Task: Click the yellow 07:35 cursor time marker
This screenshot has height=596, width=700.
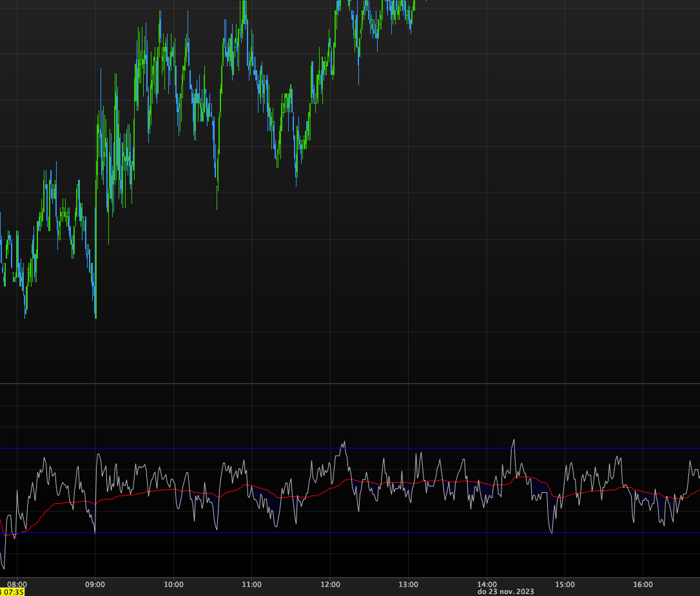Action: (x=12, y=592)
